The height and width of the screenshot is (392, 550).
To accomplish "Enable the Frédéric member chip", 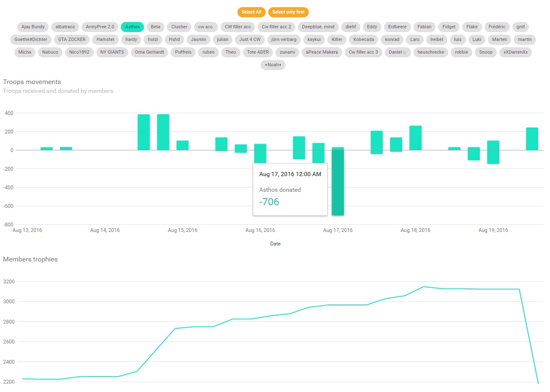I will coord(497,27).
